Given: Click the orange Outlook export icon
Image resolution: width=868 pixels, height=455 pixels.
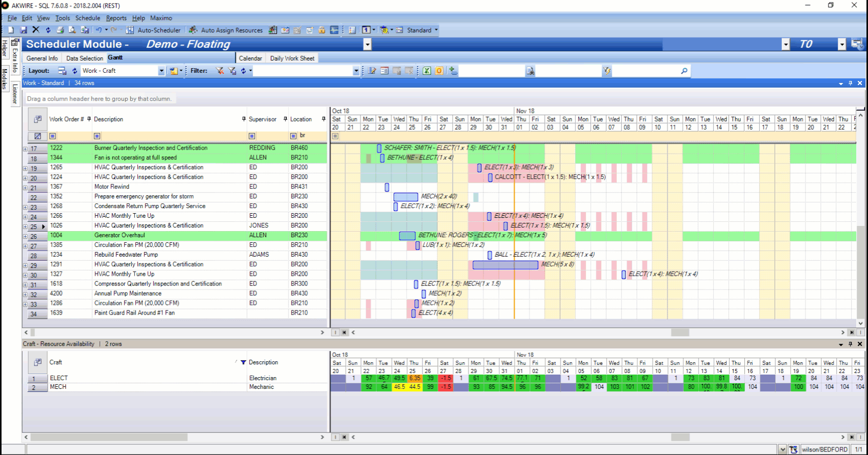Looking at the screenshot, I should [439, 71].
